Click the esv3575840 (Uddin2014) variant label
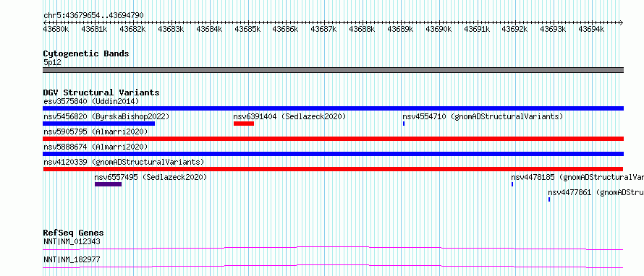The image size is (644, 276). pos(91,101)
